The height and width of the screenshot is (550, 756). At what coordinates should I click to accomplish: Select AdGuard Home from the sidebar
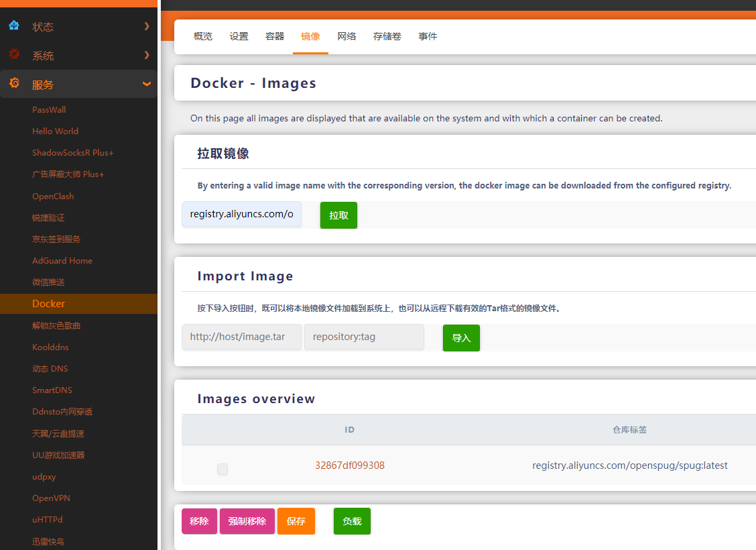[x=62, y=260]
